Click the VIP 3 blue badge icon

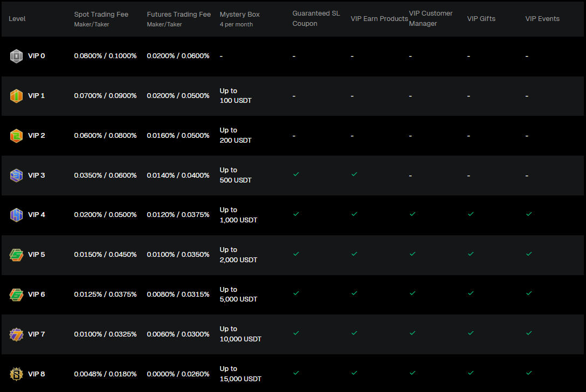(16, 176)
